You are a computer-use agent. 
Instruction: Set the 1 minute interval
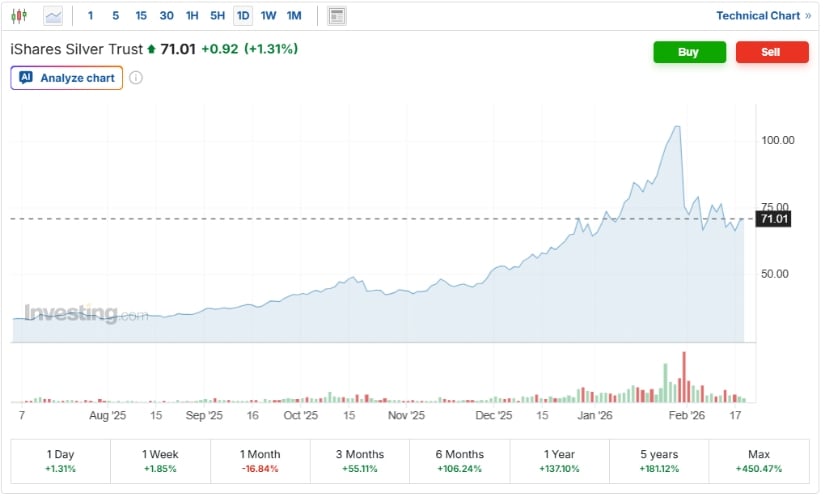(91, 16)
